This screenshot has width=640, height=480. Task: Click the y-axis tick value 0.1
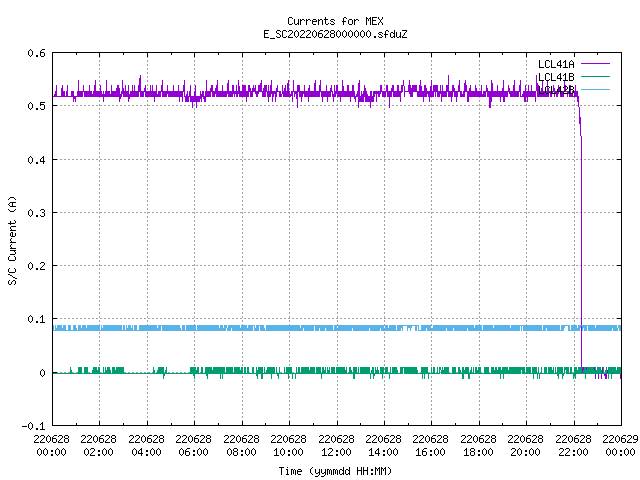pyautogui.click(x=36, y=319)
